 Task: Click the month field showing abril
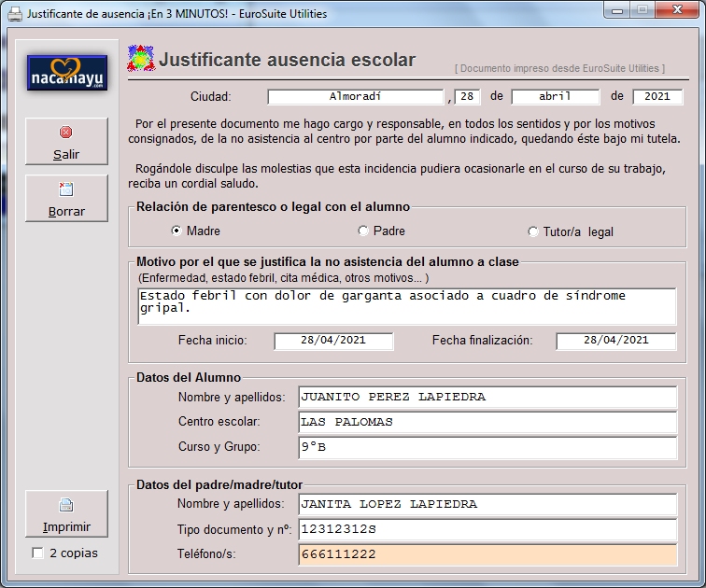click(555, 96)
